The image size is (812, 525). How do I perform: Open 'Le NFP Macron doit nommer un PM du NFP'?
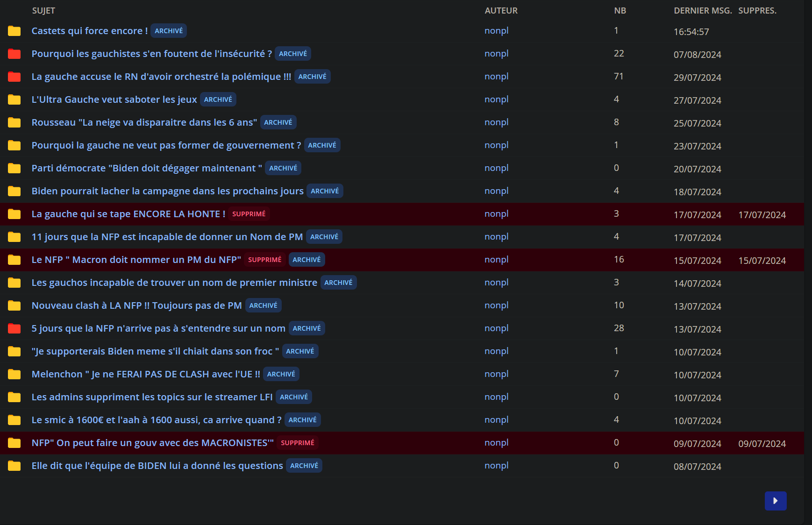click(x=136, y=260)
